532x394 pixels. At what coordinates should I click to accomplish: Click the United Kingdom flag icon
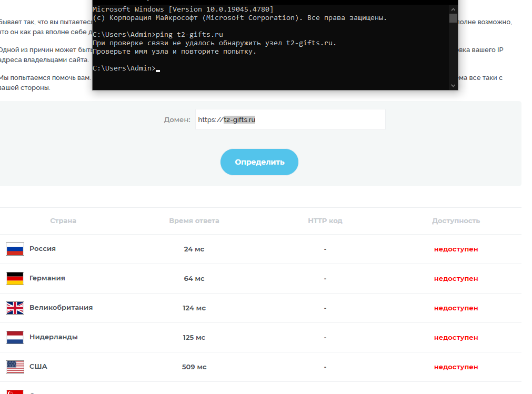coord(15,308)
